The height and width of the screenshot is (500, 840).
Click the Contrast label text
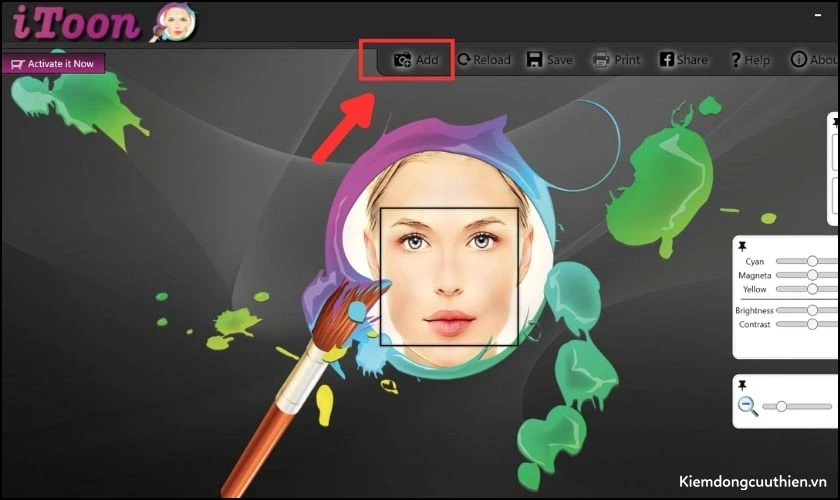pyautogui.click(x=754, y=325)
